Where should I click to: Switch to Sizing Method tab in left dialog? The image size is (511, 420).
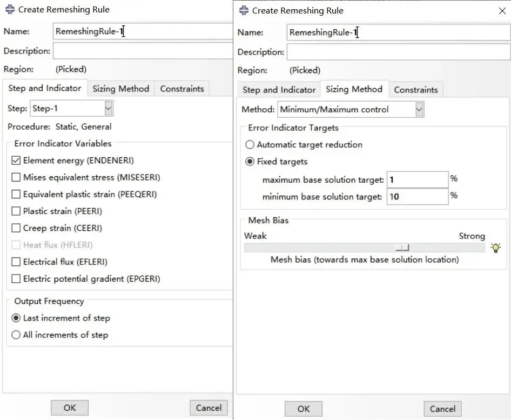pos(120,89)
